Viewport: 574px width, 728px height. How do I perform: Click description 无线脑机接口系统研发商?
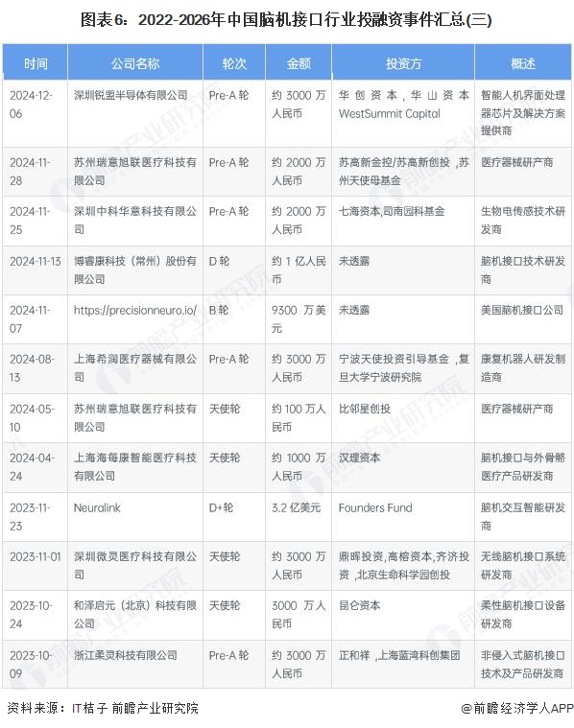point(523,566)
